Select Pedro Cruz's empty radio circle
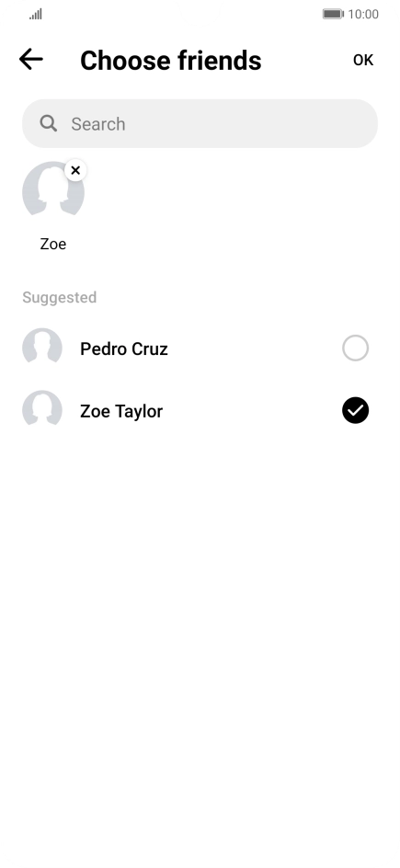Image resolution: width=400 pixels, height=868 pixels. (355, 348)
